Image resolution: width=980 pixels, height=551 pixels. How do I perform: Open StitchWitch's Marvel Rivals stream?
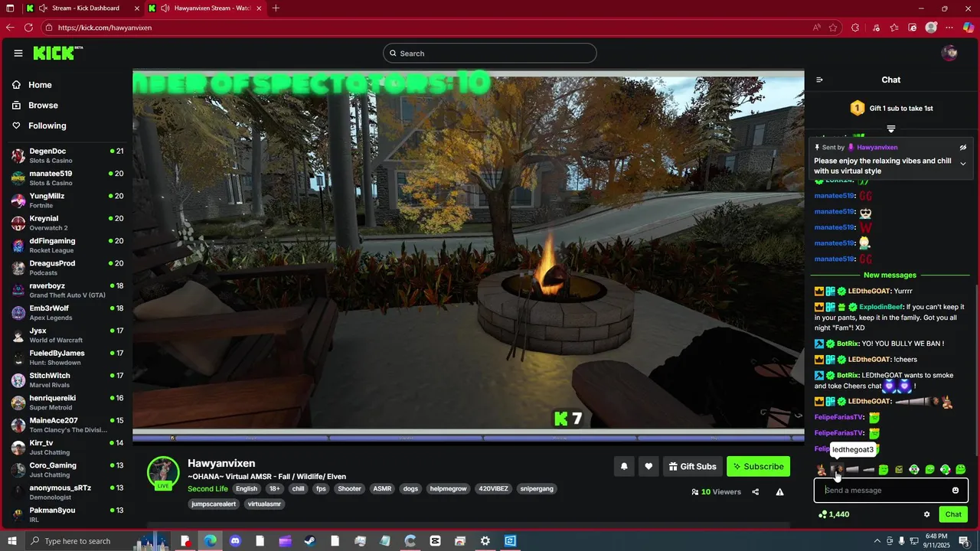click(67, 380)
